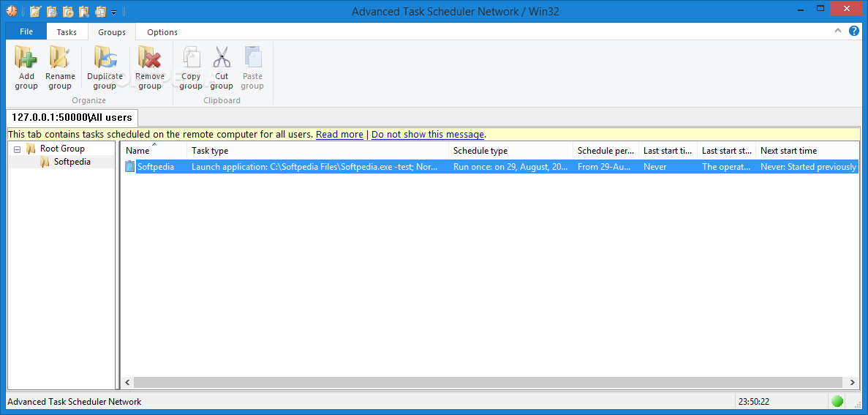Open the Options ribbon tab
Screen dimensions: 868x415
[x=162, y=32]
